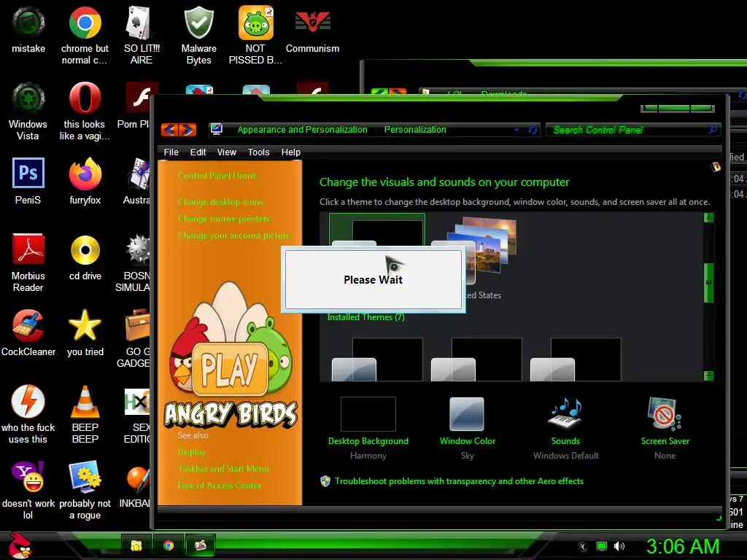Screen dimensions: 747x560
Task: Open Change your account picture link
Action: point(234,236)
